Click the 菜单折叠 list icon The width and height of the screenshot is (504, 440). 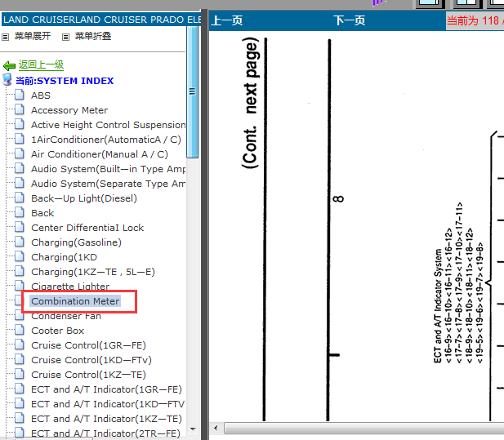point(65,38)
